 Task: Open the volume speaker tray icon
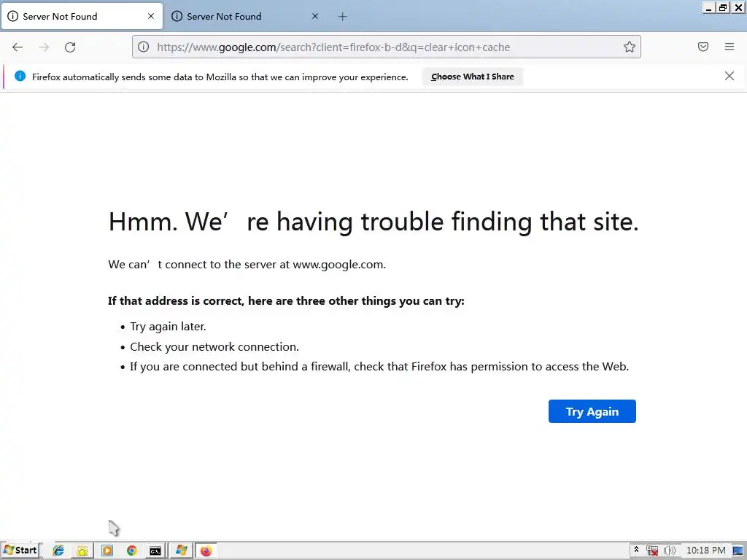click(x=670, y=551)
